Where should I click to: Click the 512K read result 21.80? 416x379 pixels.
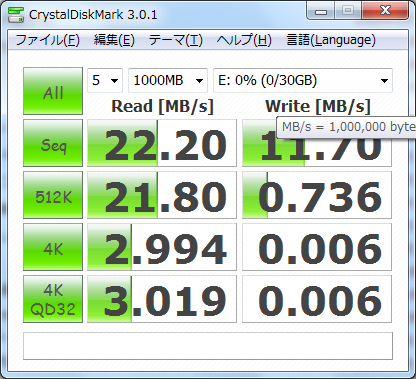point(162,195)
